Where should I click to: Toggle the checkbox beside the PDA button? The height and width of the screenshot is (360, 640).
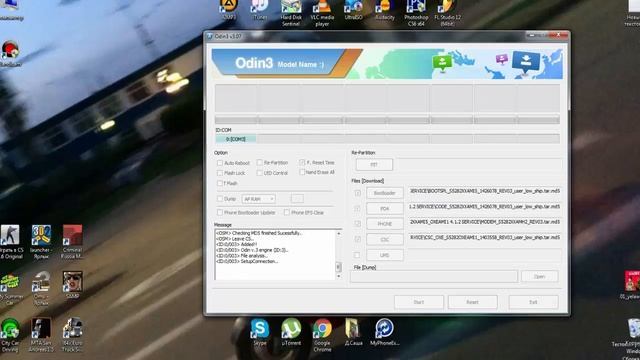point(358,209)
